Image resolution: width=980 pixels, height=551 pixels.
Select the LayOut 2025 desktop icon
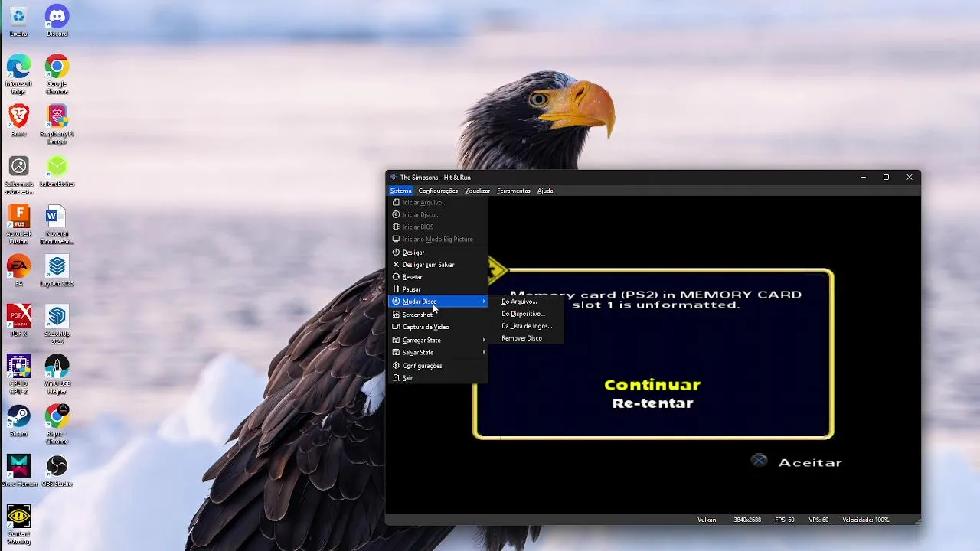click(x=57, y=271)
